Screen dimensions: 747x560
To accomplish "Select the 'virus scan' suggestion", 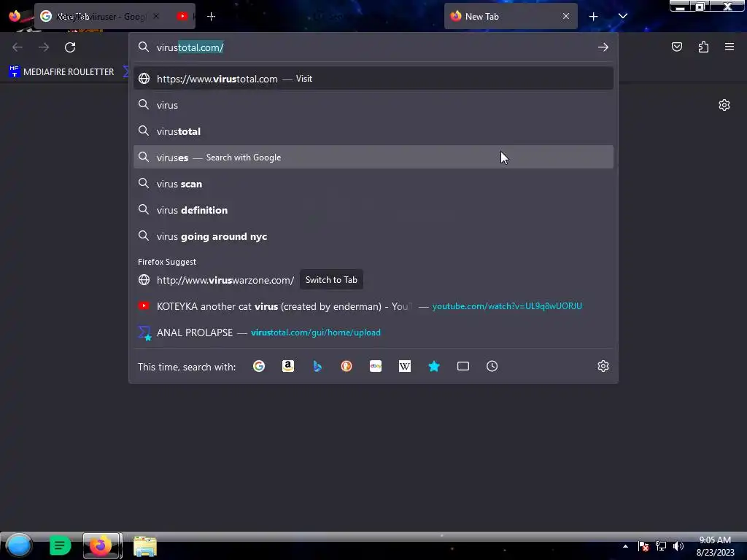I will click(x=373, y=184).
